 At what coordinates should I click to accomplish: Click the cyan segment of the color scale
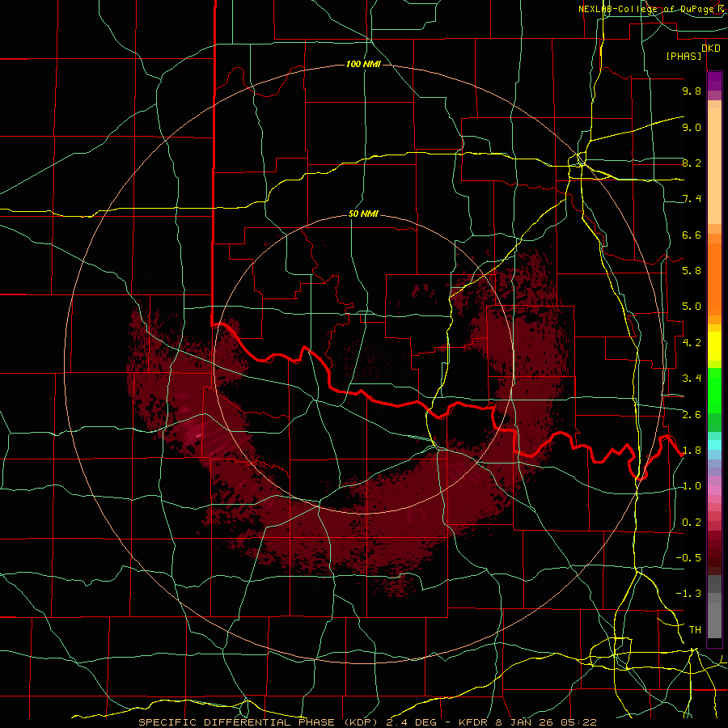pyautogui.click(x=714, y=445)
